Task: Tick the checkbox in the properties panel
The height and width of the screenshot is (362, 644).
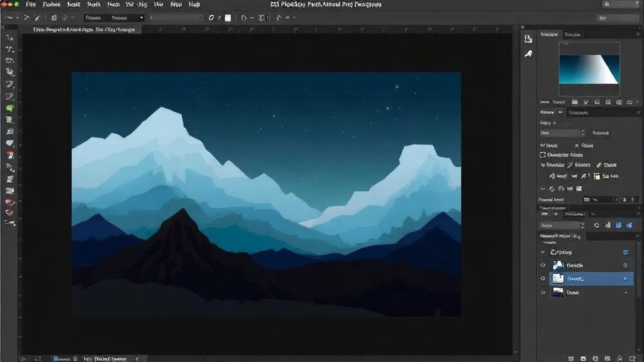Action: click(543, 155)
